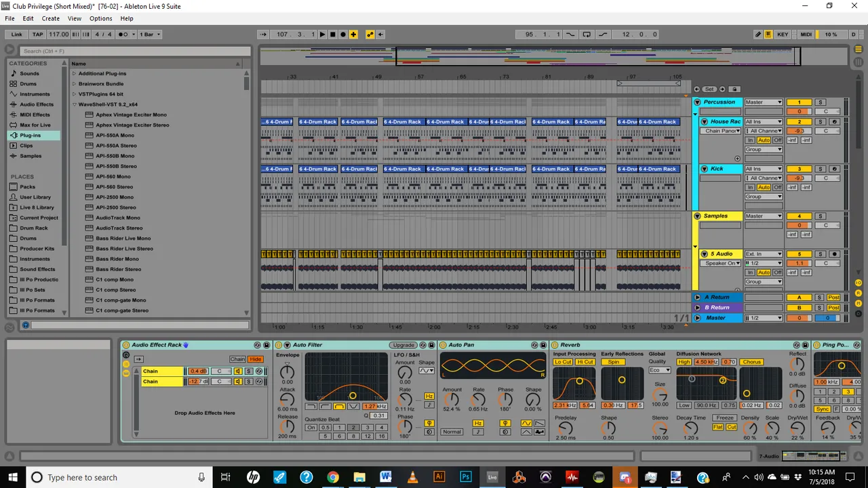Enable Freeze in Reverb
This screenshot has height=488, width=868.
[725, 418]
